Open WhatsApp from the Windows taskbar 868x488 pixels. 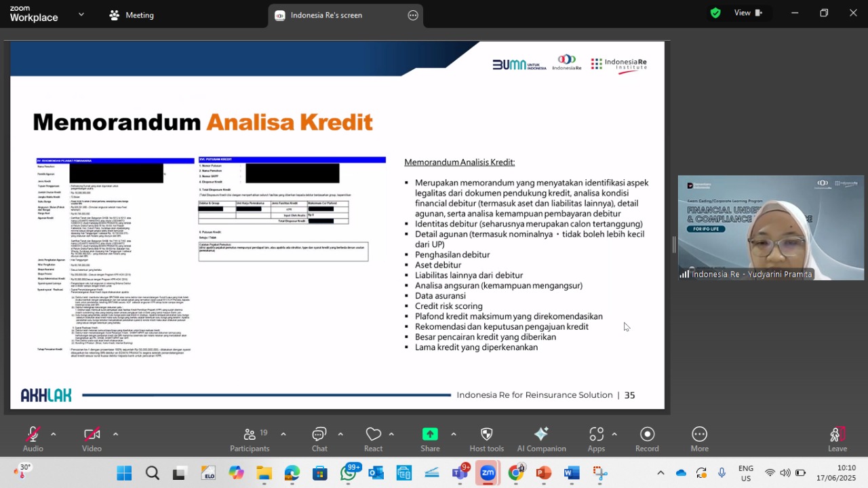pyautogui.click(x=348, y=473)
